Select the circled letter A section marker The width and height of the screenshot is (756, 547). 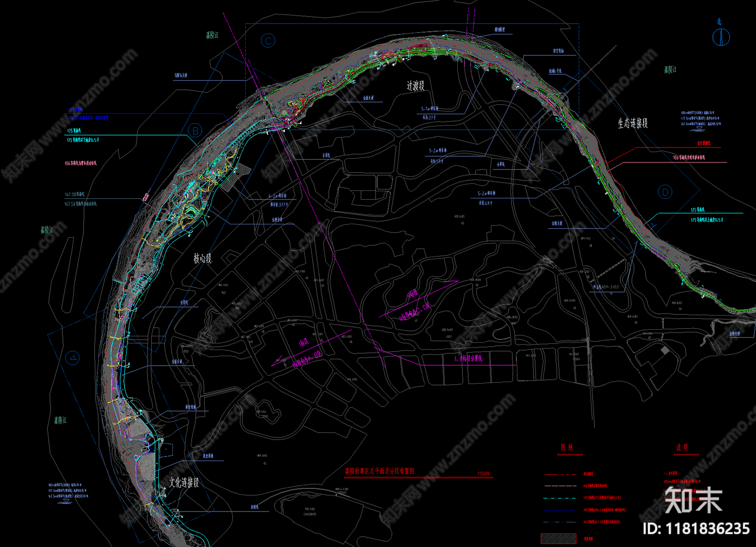tap(72, 358)
